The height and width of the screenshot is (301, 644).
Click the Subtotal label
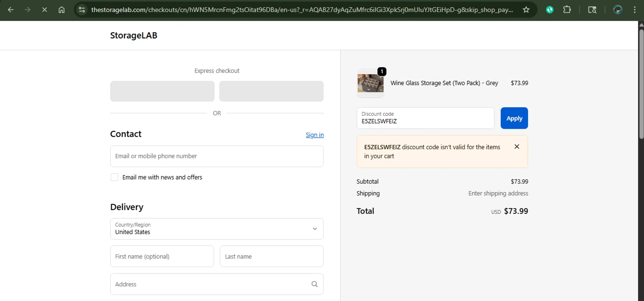(x=368, y=181)
